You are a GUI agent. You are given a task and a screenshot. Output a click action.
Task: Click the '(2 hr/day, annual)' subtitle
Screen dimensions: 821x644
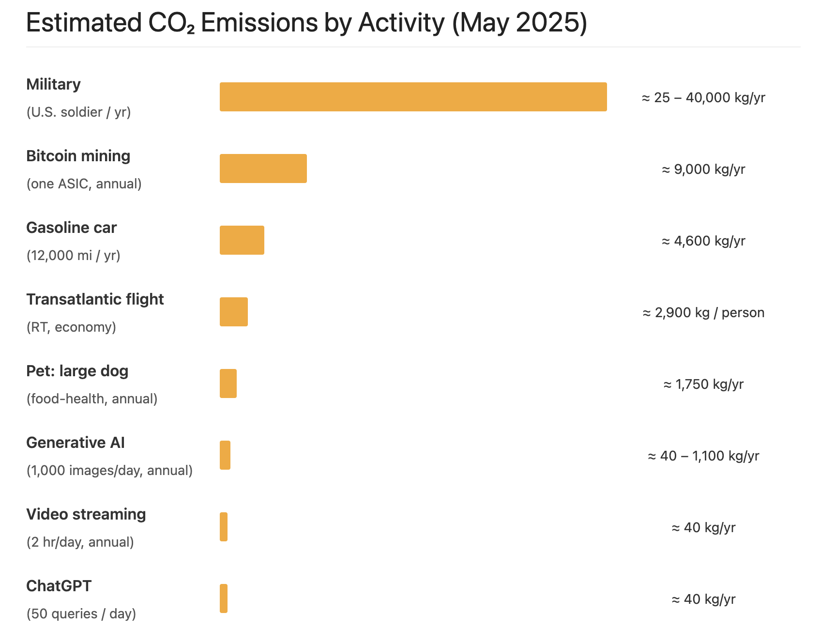(80, 542)
